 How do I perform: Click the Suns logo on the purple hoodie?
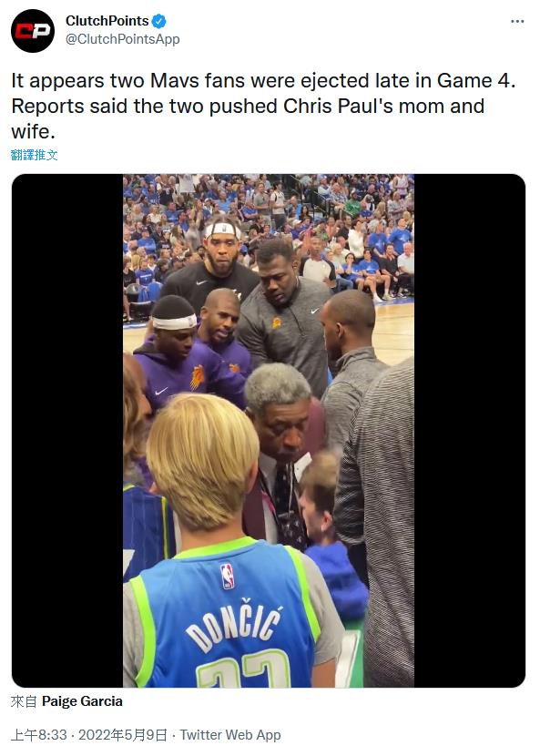pyautogui.click(x=198, y=377)
